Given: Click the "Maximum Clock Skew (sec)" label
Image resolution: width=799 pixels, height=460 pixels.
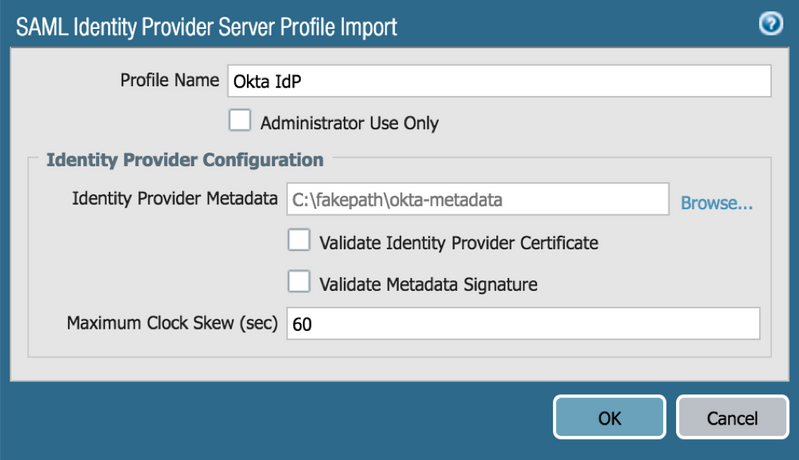Looking at the screenshot, I should 171,323.
